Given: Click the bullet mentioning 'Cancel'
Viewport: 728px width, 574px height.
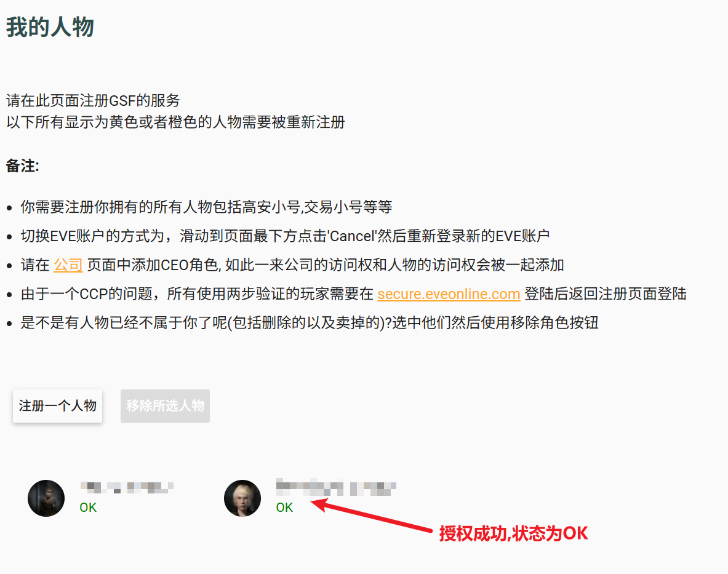Looking at the screenshot, I should (285, 236).
